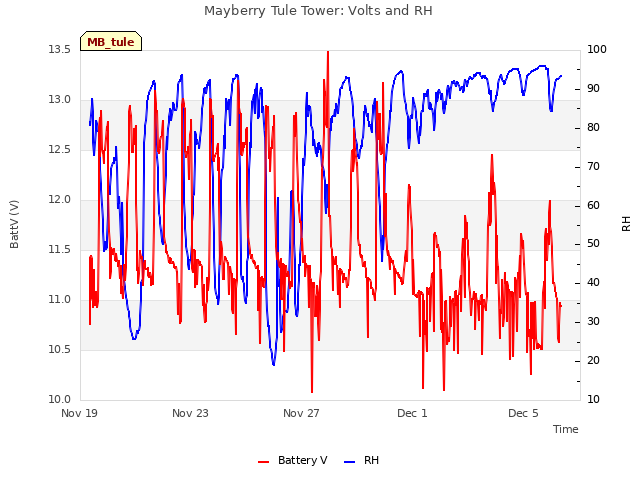Click the 11.5 voltage tick label
Screen dimensions: 640x480
pyautogui.click(x=60, y=249)
